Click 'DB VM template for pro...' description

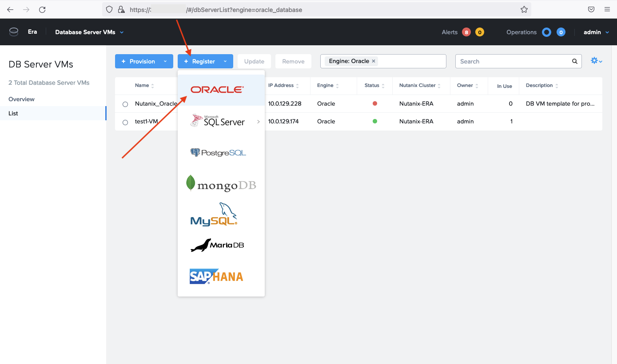coord(560,103)
